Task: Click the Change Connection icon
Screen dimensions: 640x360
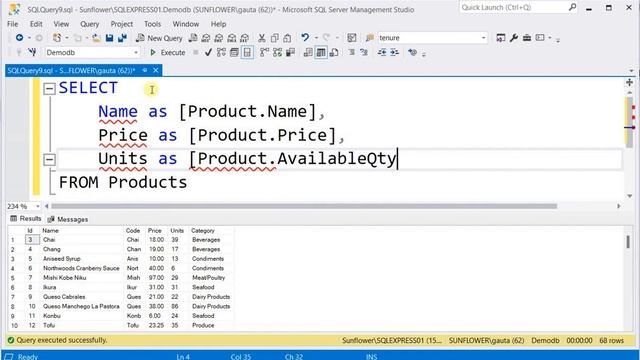Action: point(32,52)
